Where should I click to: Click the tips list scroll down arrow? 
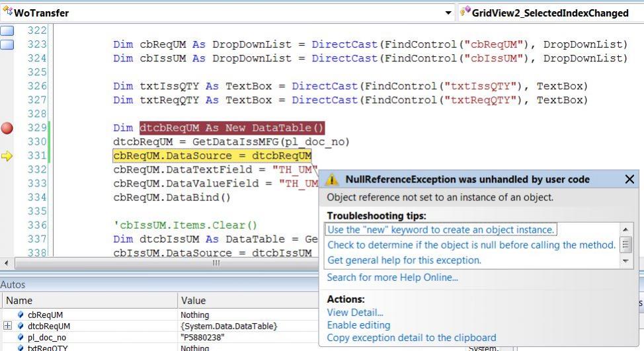625,261
